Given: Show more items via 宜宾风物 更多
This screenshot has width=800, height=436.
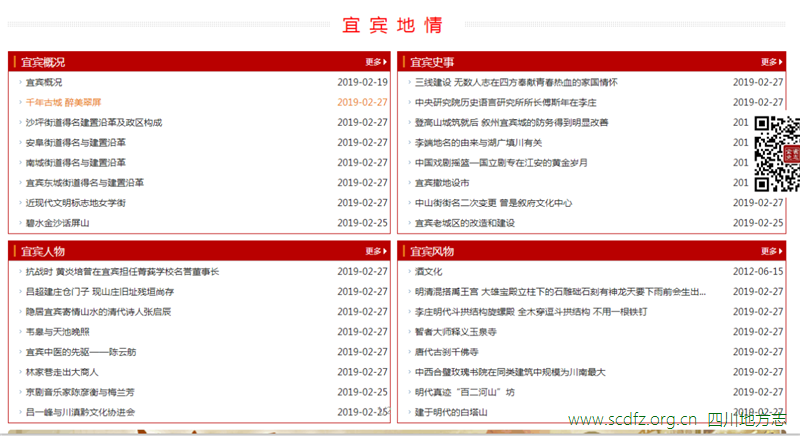Looking at the screenshot, I should point(770,251).
